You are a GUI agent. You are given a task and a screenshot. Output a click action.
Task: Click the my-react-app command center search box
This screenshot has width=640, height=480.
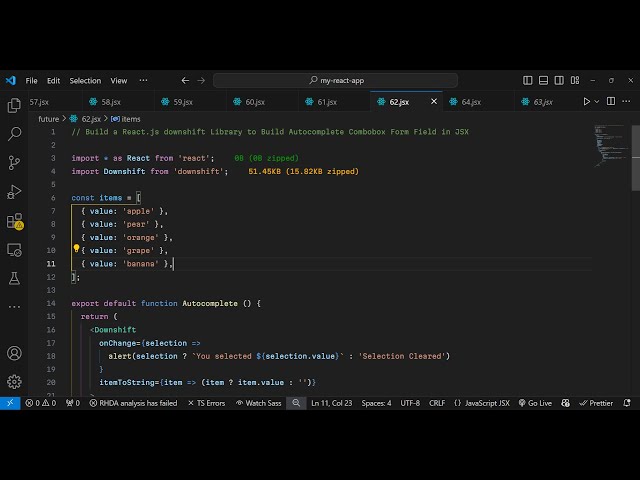click(x=335, y=80)
